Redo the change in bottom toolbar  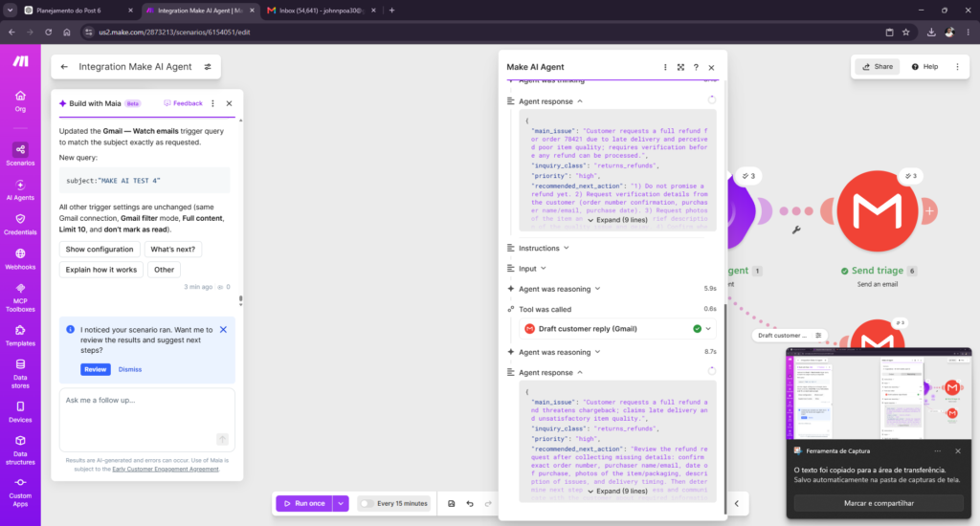[x=488, y=503]
